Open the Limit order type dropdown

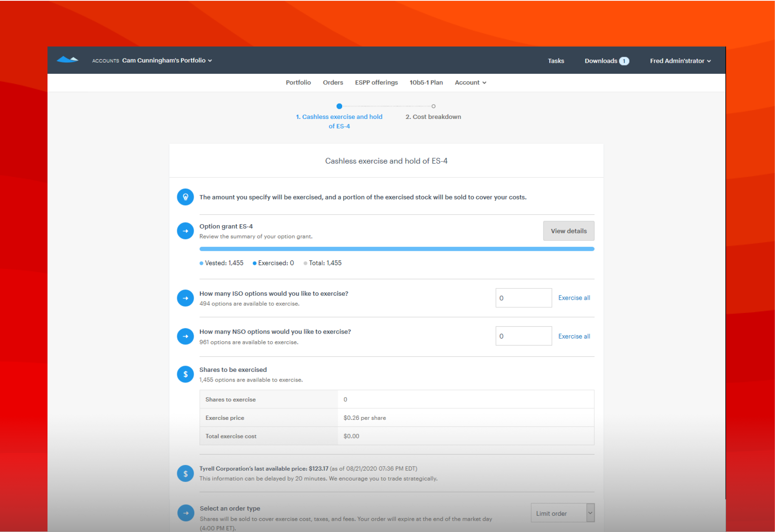pos(562,513)
